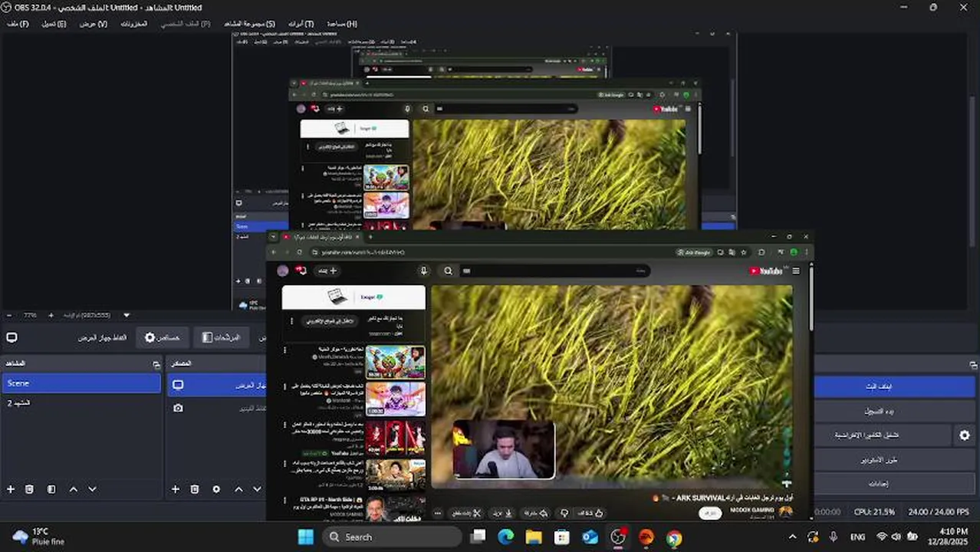Viewport: 980px width, 552px height.
Task: Move scene up with the up arrow
Action: pos(74,489)
